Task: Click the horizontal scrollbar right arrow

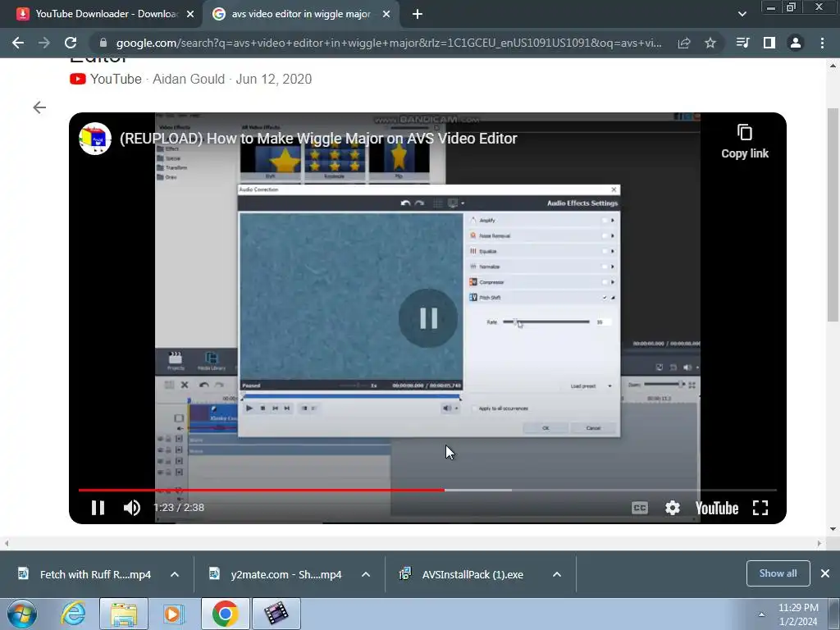Action: 819,543
